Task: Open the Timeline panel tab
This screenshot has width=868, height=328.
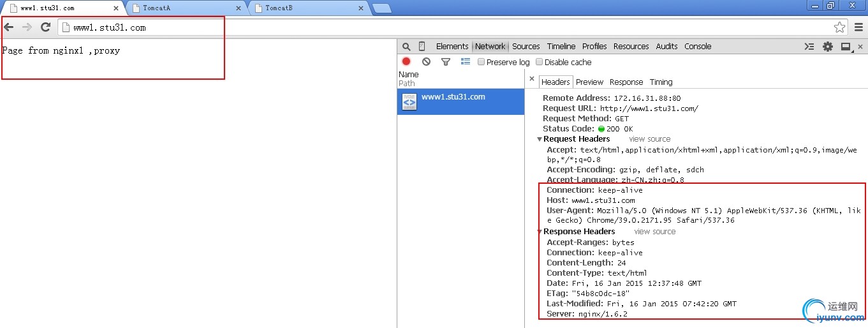Action: 561,47
